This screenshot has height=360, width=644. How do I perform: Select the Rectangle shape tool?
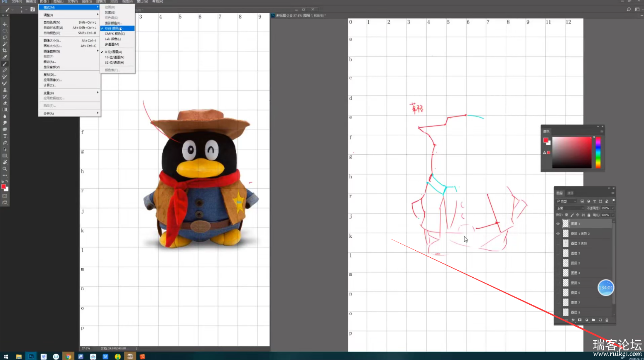5,156
